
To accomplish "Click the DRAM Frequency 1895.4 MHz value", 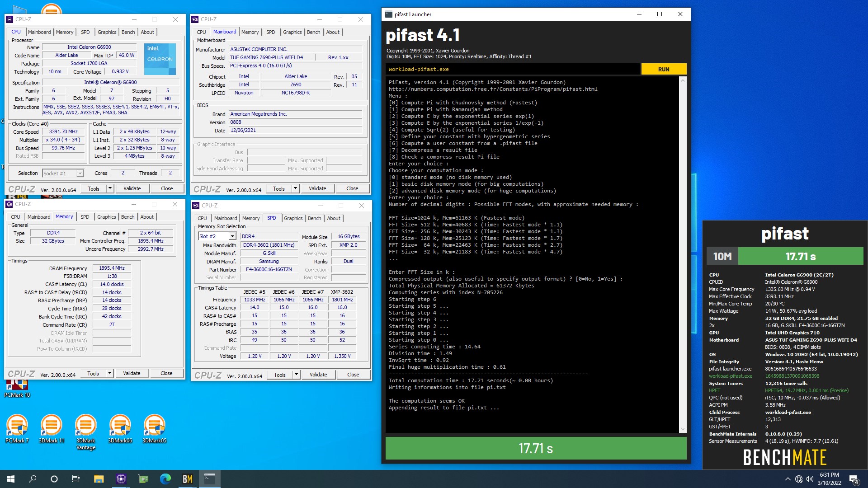I will click(x=112, y=268).
